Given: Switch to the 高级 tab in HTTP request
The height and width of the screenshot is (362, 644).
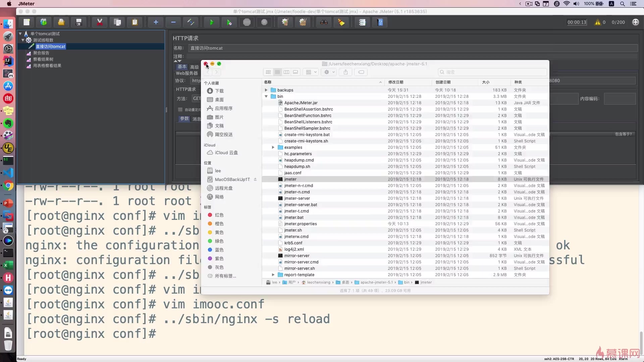Looking at the screenshot, I should pyautogui.click(x=195, y=67).
